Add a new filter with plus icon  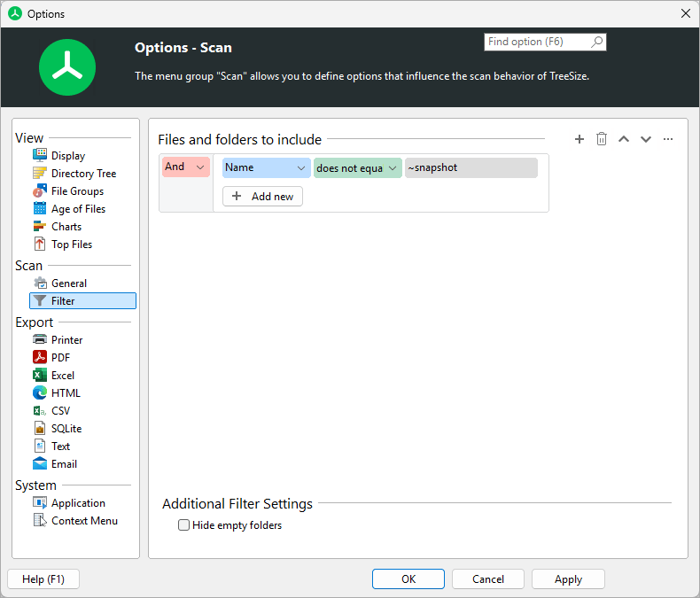pyautogui.click(x=579, y=139)
